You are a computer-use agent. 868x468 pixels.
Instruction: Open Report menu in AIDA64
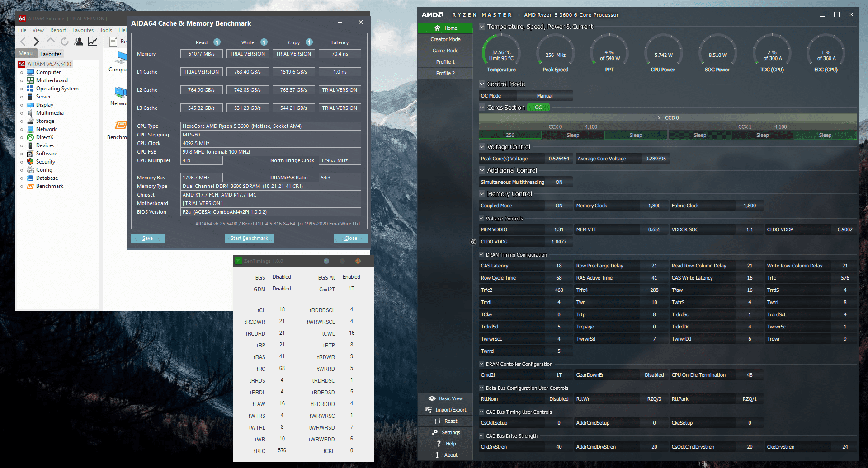pyautogui.click(x=58, y=30)
